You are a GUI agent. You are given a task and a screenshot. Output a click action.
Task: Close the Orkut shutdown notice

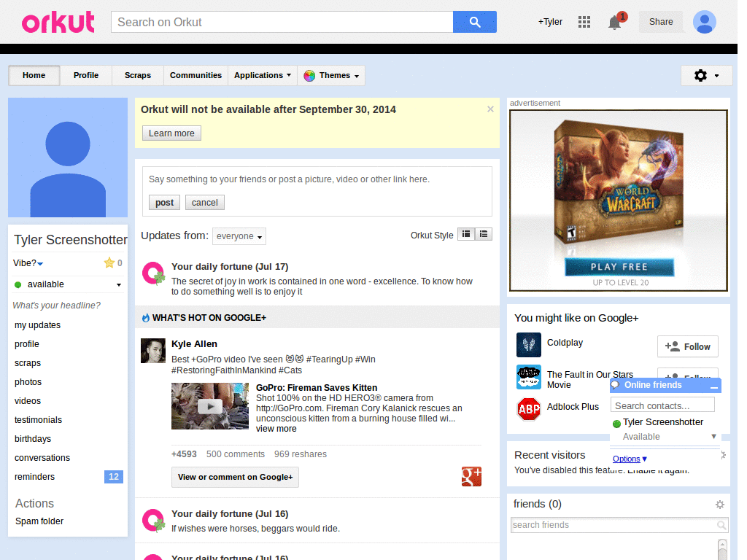tap(490, 109)
